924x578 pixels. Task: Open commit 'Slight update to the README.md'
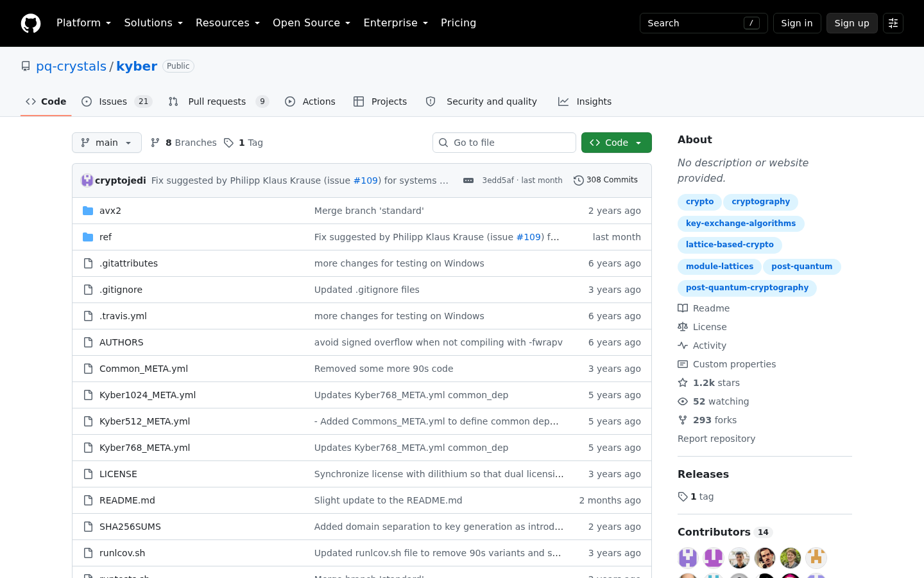coord(388,500)
